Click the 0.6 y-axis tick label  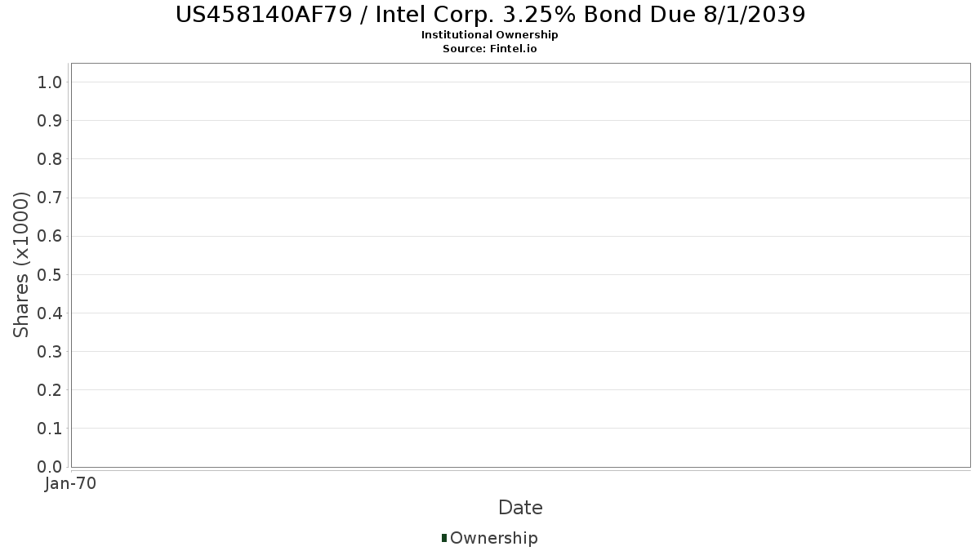click(50, 236)
